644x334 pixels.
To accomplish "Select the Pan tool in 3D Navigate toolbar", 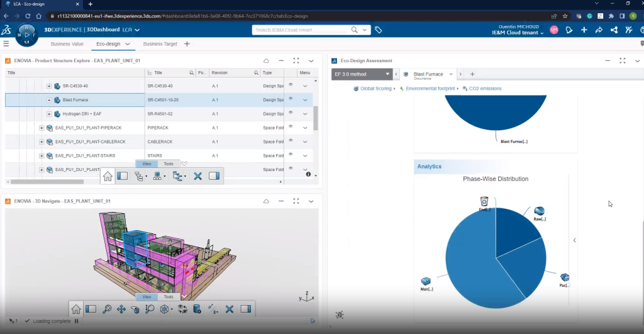I will 121,309.
